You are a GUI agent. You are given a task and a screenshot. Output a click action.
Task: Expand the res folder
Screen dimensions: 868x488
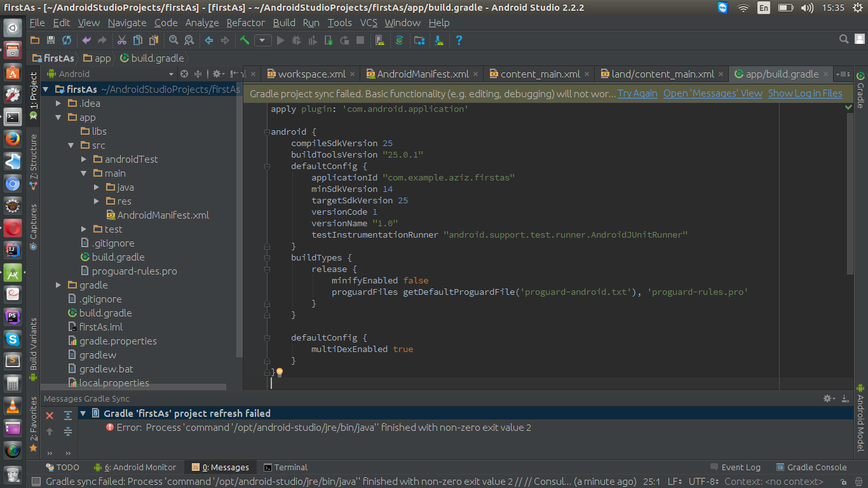[x=96, y=201]
